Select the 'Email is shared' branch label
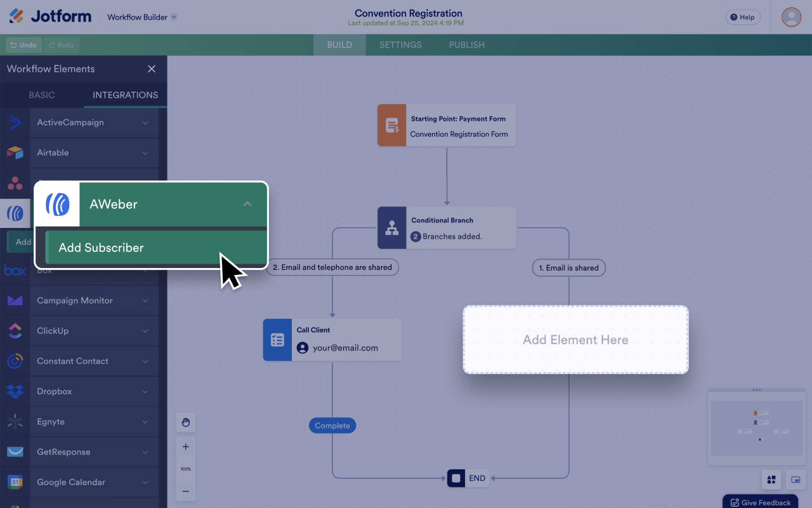Screen dimensions: 812x508 click(568, 268)
